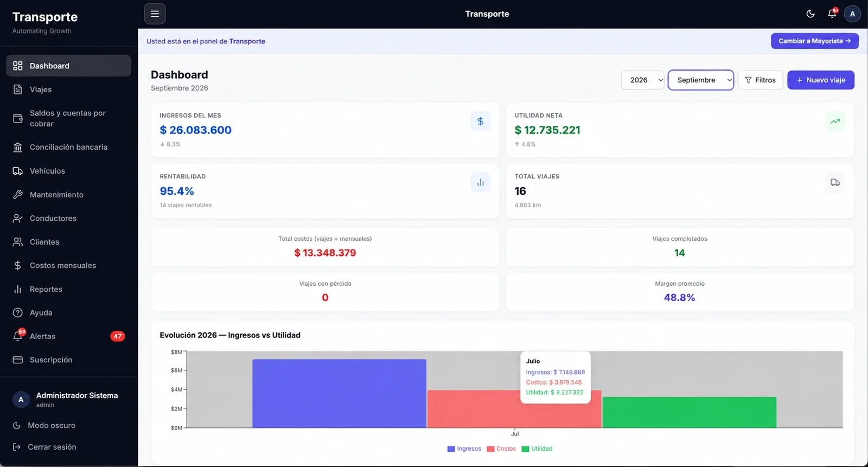Open Saldos y cuentas por cobrar
868x467 pixels.
[68, 118]
